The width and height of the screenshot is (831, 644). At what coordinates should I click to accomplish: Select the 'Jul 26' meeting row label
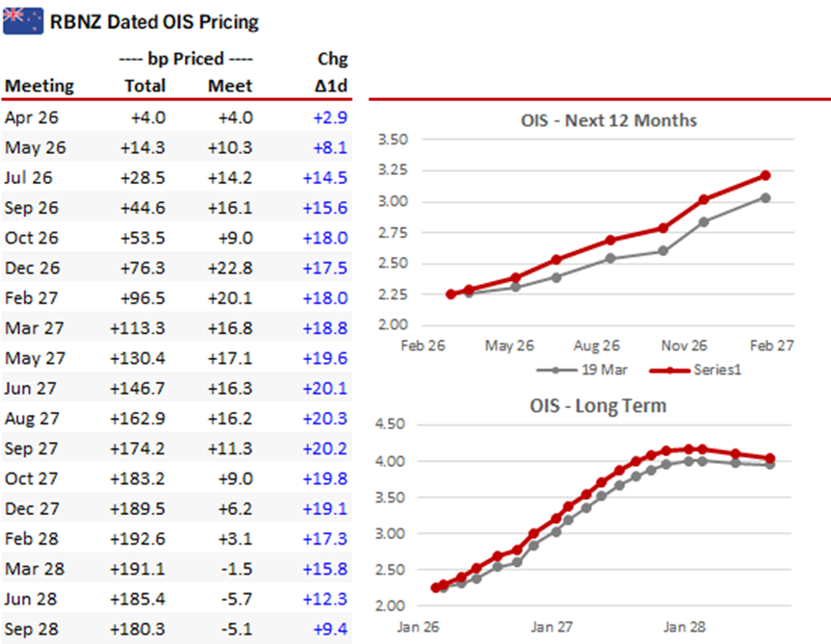[x=29, y=178]
